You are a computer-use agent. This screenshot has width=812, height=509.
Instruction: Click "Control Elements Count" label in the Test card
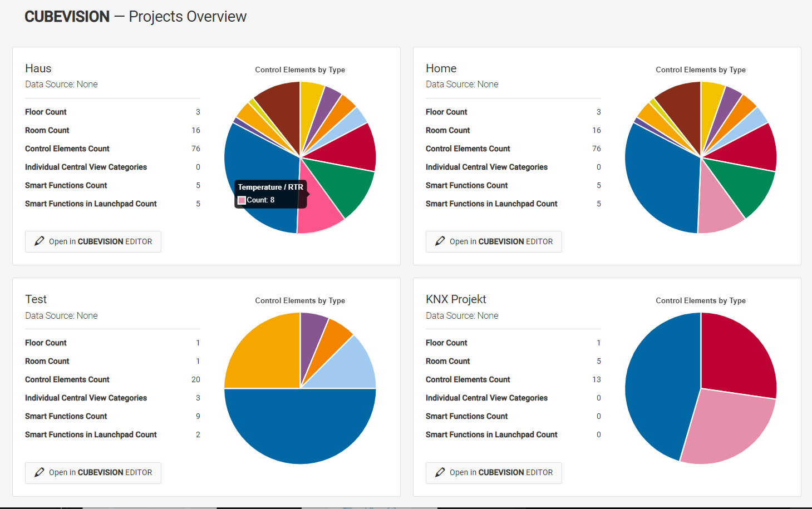pos(67,379)
